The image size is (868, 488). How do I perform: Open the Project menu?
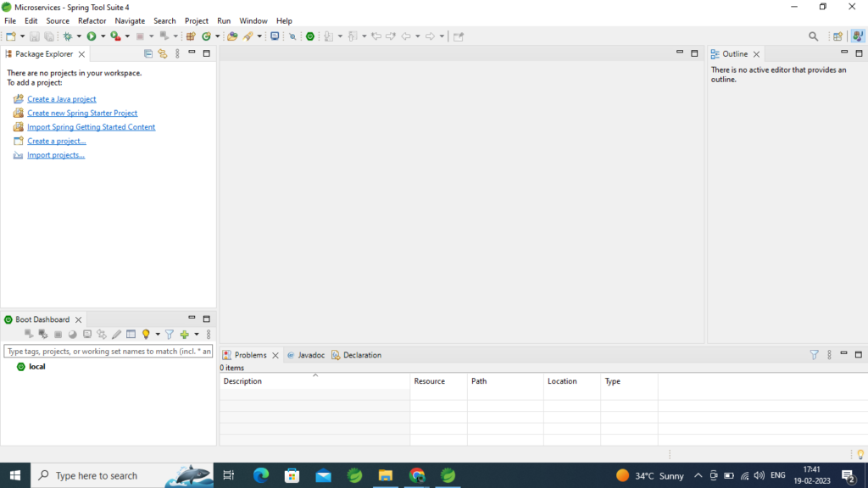[x=196, y=21]
